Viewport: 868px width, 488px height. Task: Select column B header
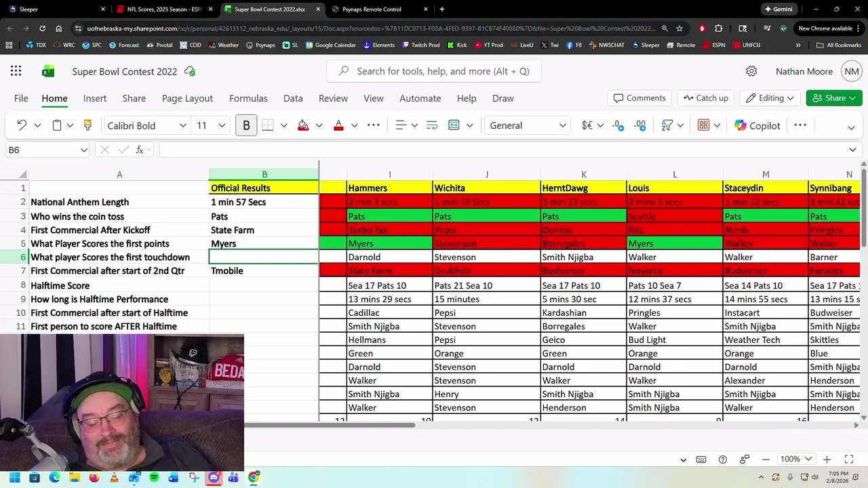[x=264, y=174]
